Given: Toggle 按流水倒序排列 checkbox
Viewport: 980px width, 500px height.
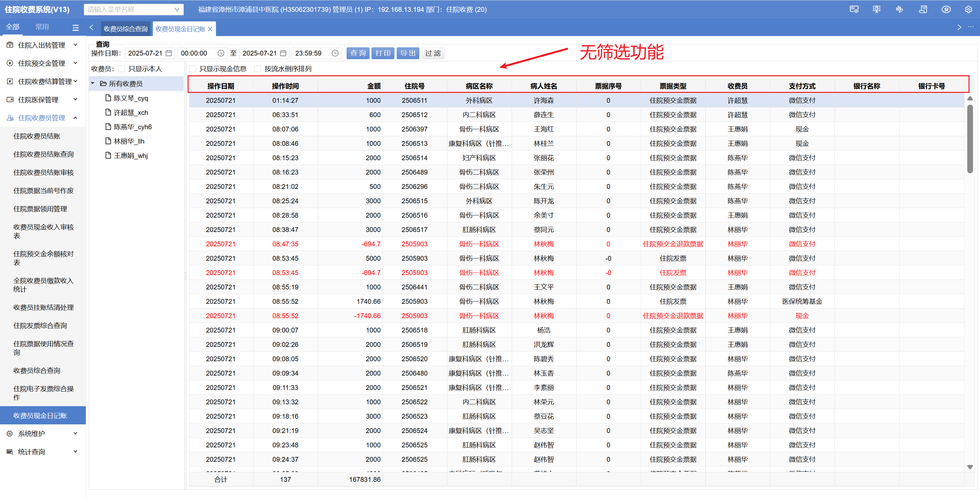Looking at the screenshot, I should coord(258,69).
